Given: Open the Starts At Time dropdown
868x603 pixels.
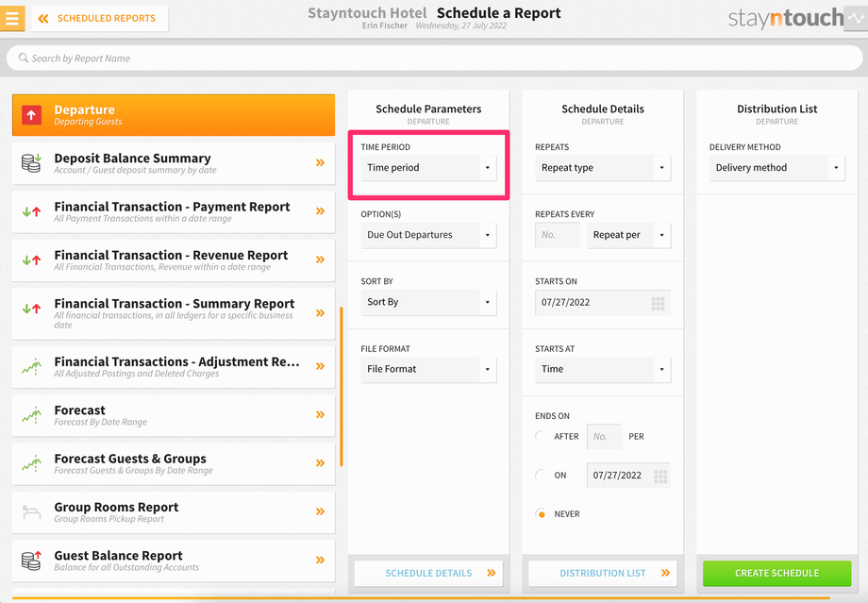Looking at the screenshot, I should [x=603, y=369].
